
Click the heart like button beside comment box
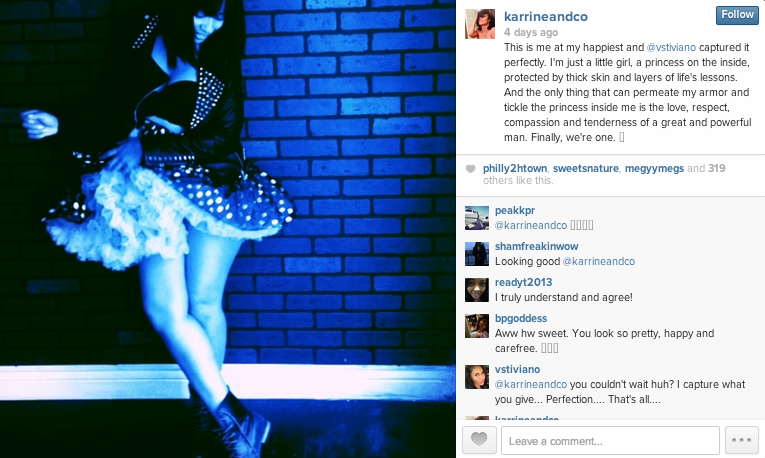coord(479,440)
